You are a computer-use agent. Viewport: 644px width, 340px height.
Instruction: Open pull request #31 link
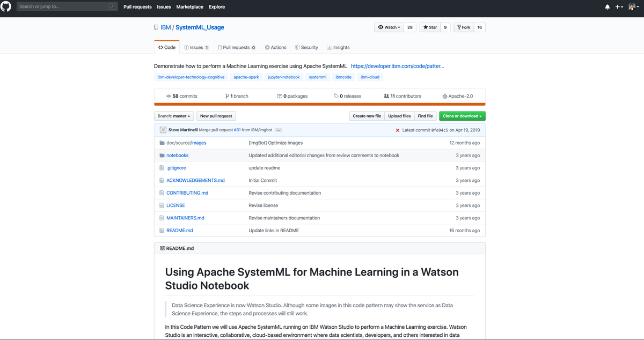237,130
